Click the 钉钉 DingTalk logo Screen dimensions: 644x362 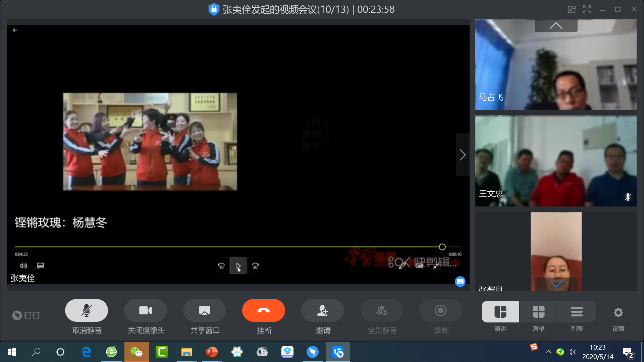tap(26, 315)
